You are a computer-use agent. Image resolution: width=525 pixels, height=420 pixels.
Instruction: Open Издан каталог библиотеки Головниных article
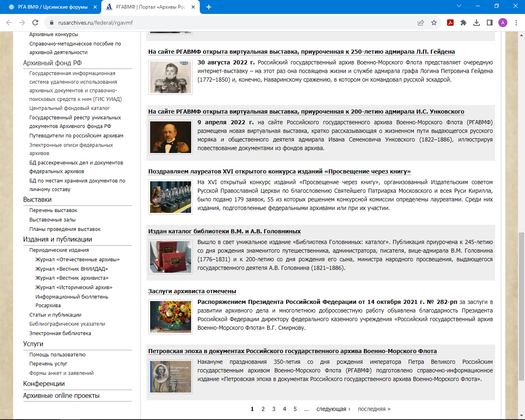pos(224,231)
